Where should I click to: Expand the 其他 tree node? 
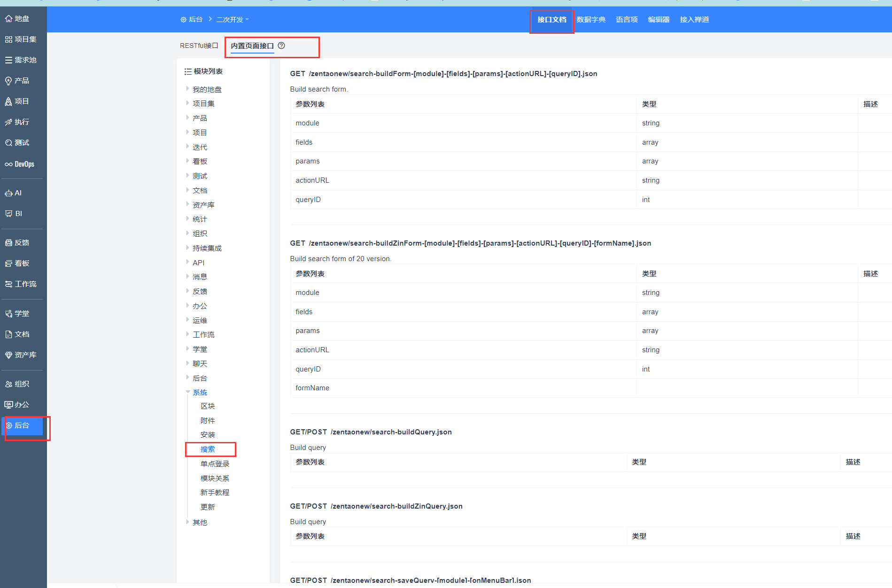(187, 522)
